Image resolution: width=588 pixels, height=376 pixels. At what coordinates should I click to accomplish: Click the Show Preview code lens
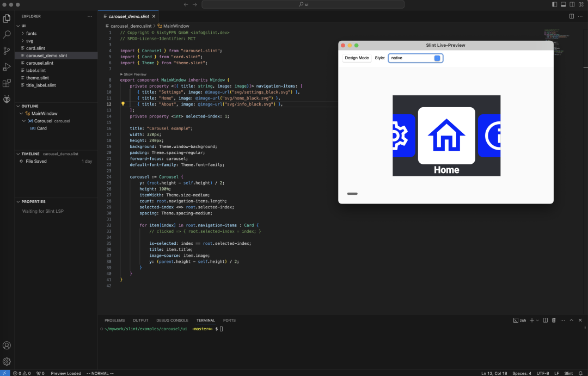pos(133,74)
